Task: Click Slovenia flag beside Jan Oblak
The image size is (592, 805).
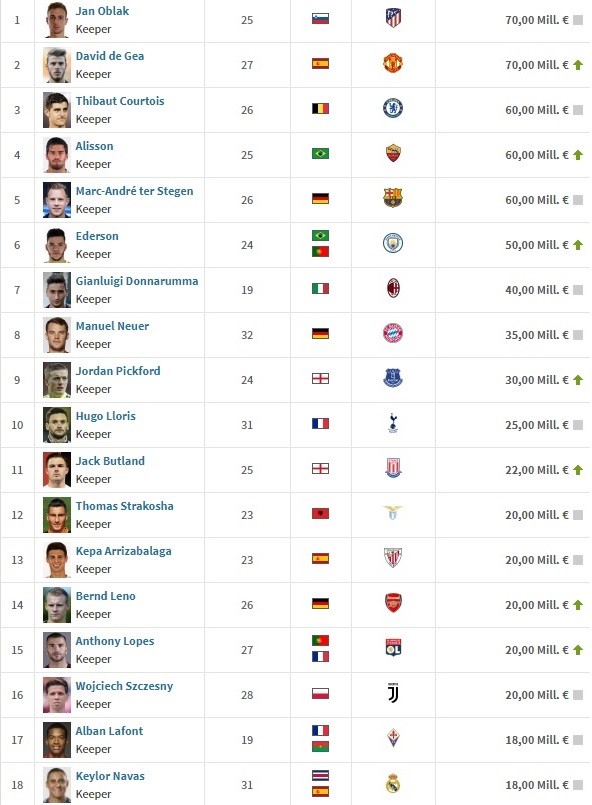Action: (x=320, y=19)
